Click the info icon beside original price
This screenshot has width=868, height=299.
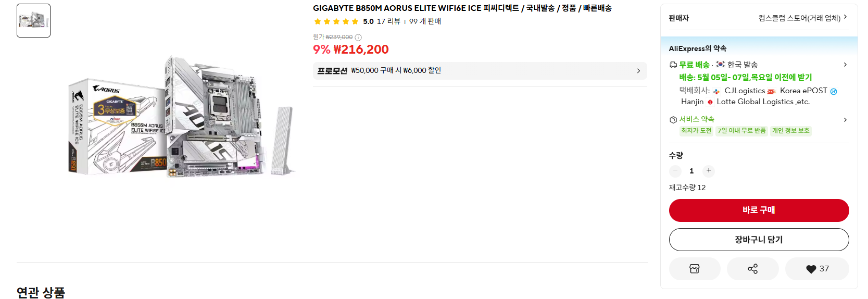pyautogui.click(x=358, y=38)
